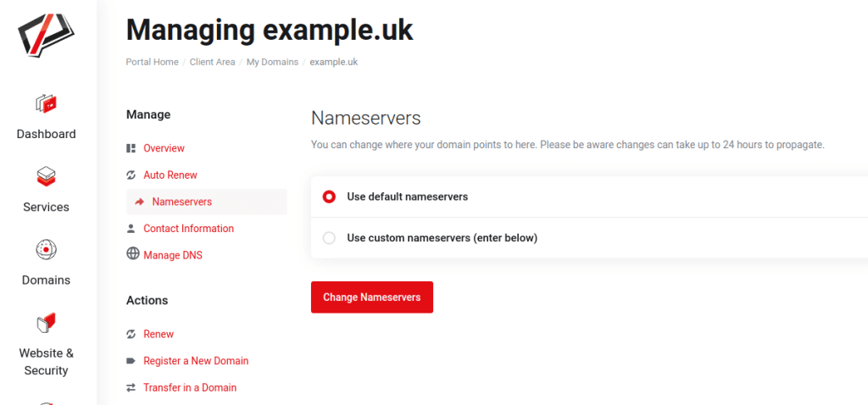Open the Dashboard icon in sidebar
This screenshot has height=405, width=868.
click(x=46, y=103)
